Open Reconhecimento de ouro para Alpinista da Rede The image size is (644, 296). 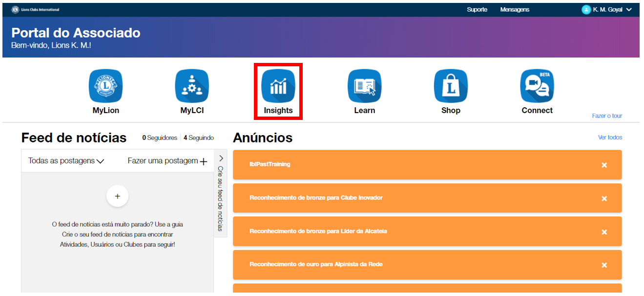point(427,265)
